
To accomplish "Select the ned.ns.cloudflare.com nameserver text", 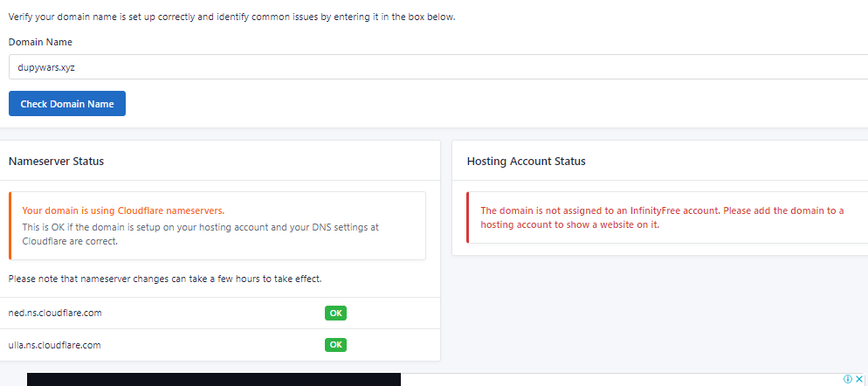I will point(54,313).
